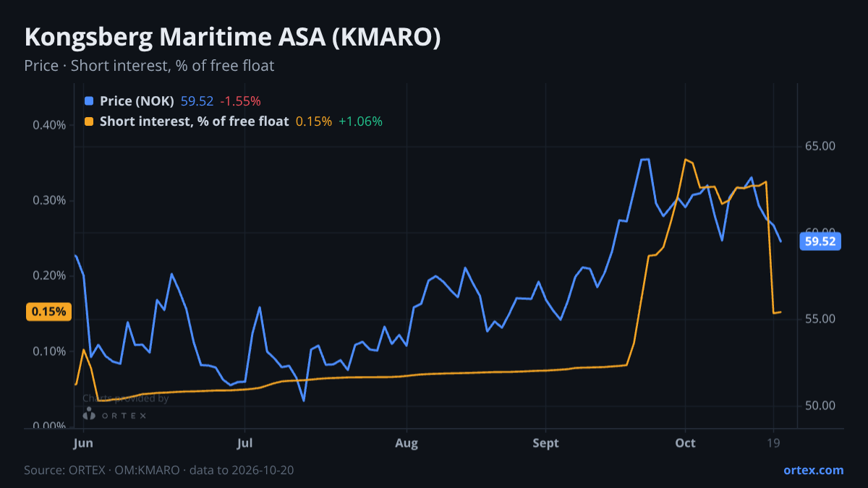Click the subtitle Price · Short interest, % of free float
This screenshot has height=488, width=868.
(149, 66)
